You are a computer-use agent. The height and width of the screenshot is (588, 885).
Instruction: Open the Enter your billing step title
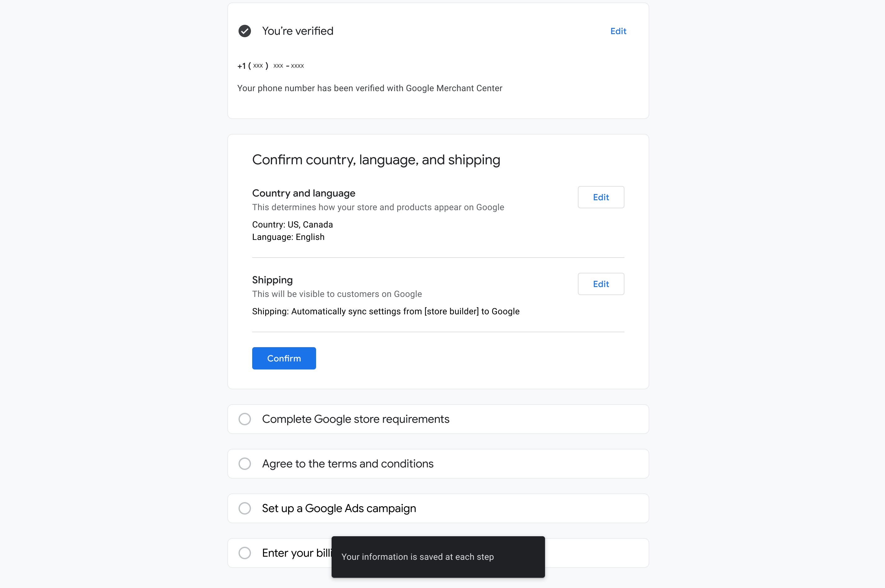[x=297, y=553]
